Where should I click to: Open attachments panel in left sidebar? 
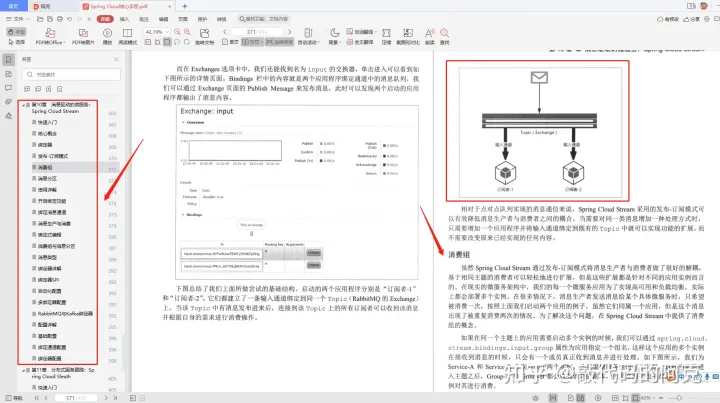click(x=8, y=101)
